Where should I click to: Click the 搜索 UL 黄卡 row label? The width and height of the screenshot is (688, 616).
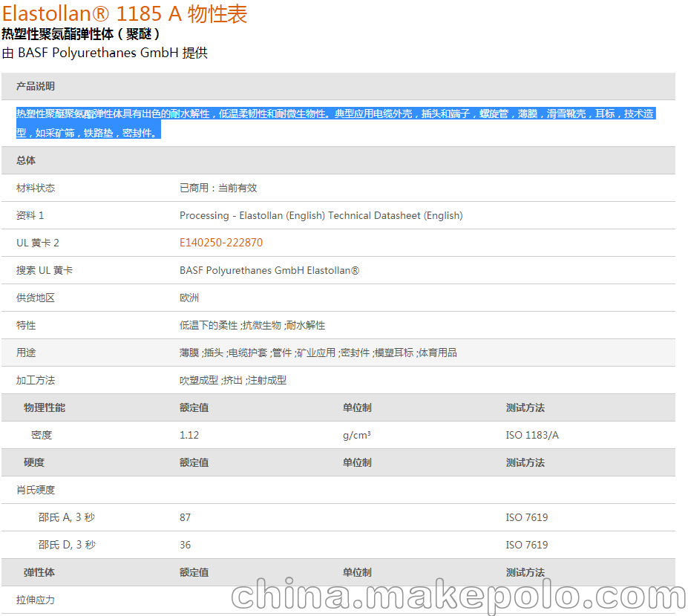(45, 270)
